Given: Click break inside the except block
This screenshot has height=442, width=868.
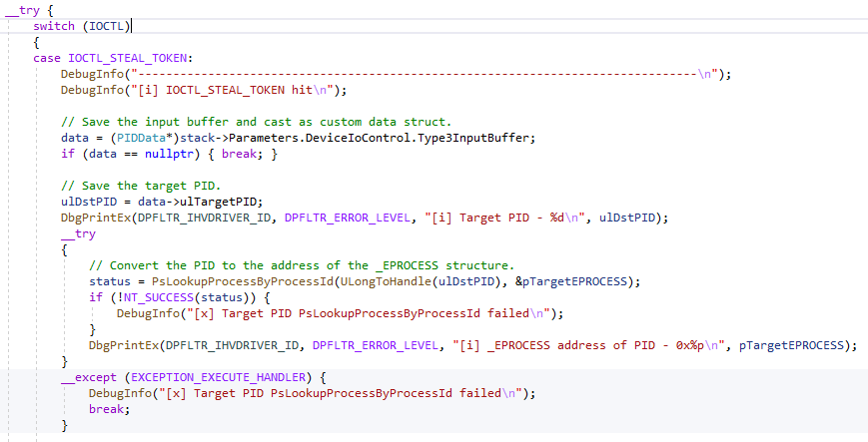Looking at the screenshot, I should coord(106,409).
